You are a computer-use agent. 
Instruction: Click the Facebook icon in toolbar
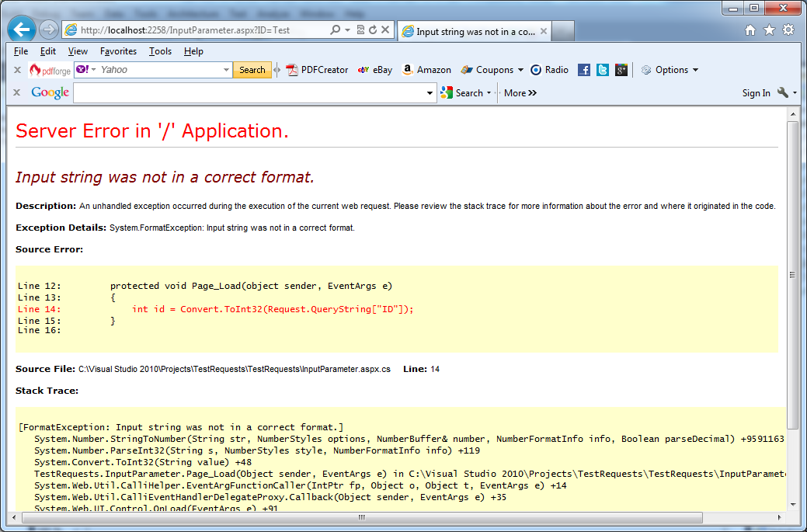click(x=583, y=70)
